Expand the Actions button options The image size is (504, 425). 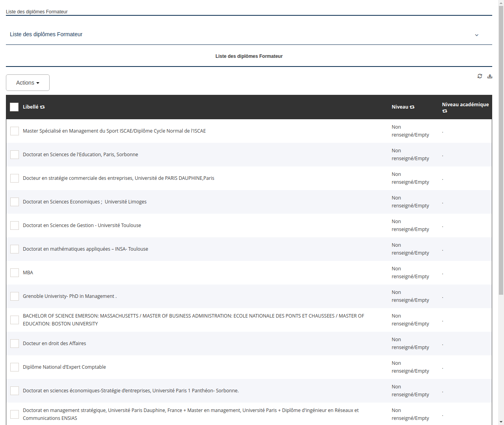[28, 82]
